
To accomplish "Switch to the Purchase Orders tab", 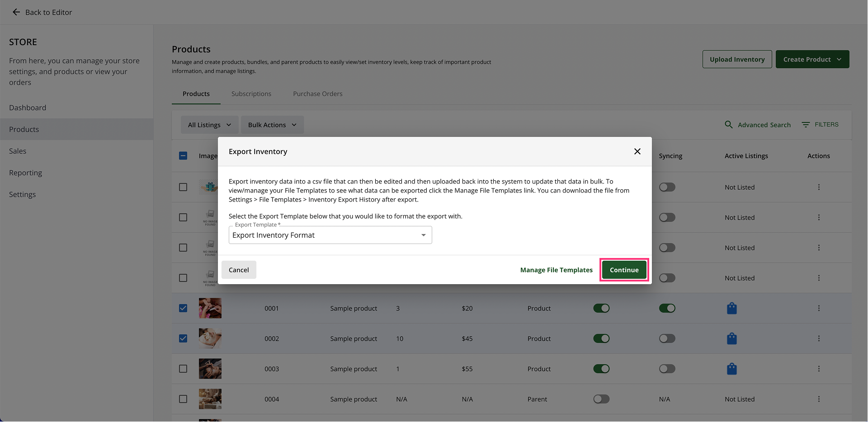I will pos(318,94).
